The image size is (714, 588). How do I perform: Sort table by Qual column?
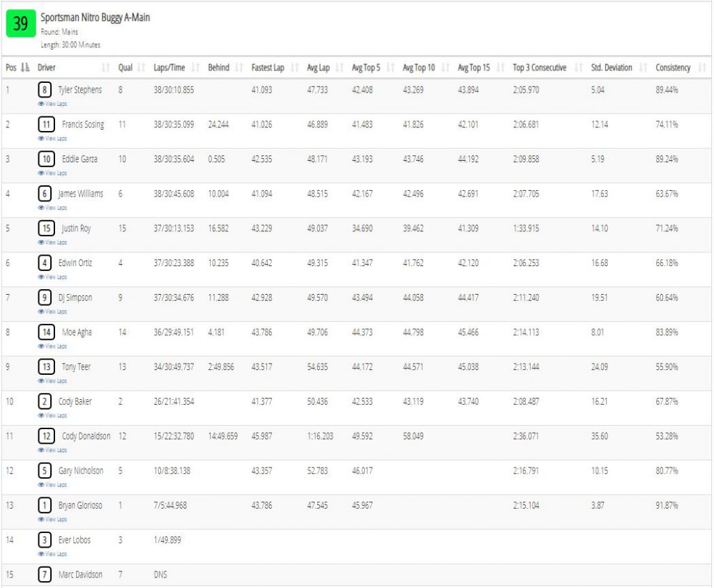[131, 68]
